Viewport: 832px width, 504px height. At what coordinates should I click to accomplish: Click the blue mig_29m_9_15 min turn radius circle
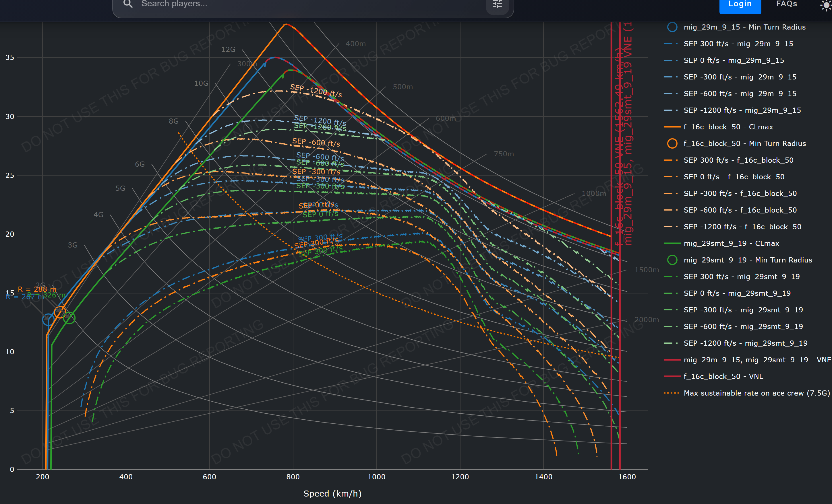tap(672, 27)
